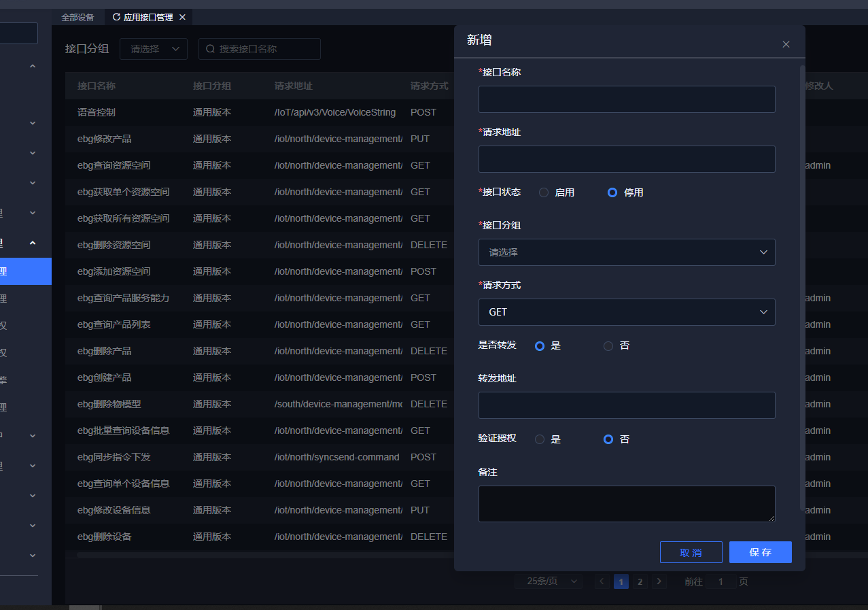
Task: Select 停用 radio for 接口状态
Action: pyautogui.click(x=612, y=192)
